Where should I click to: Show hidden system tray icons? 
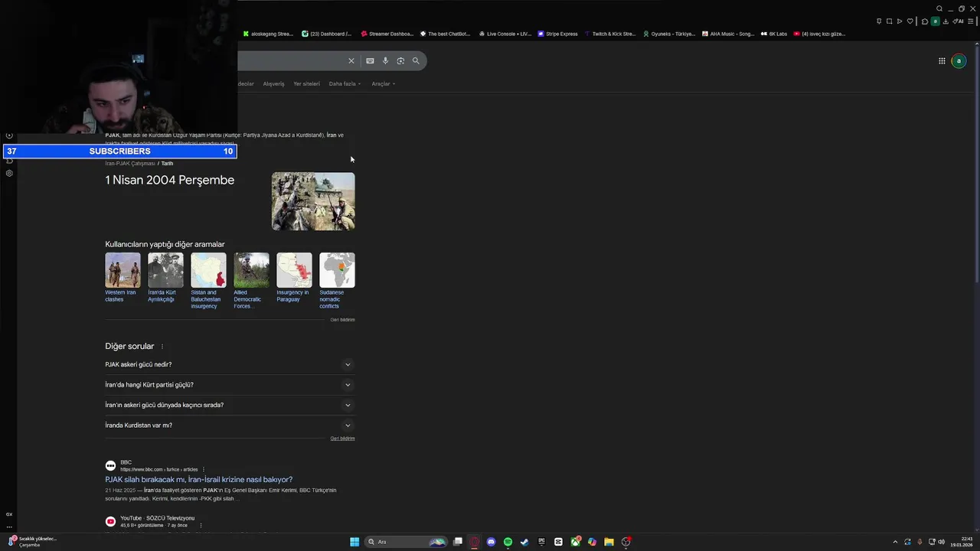[x=895, y=542]
